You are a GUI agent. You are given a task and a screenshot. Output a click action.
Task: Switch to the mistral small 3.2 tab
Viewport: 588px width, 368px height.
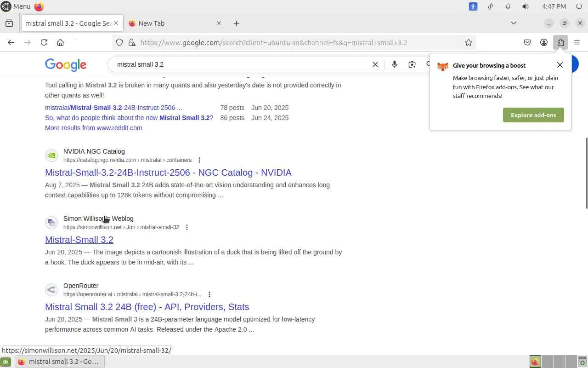(68, 23)
